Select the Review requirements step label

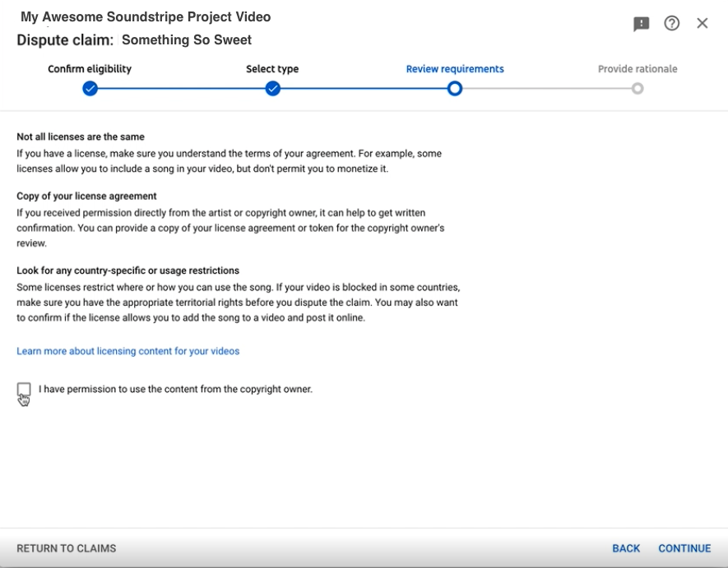(455, 69)
